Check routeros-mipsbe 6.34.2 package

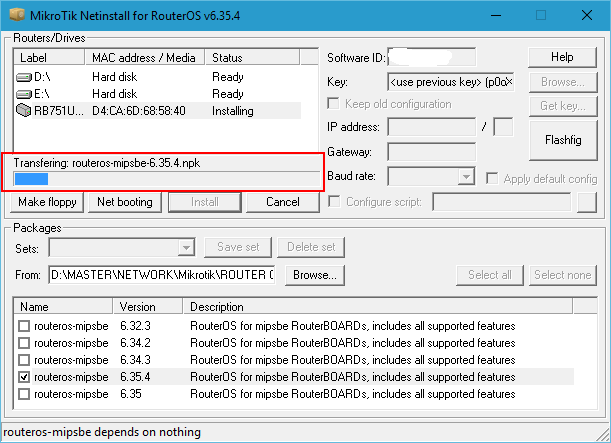tap(24, 343)
